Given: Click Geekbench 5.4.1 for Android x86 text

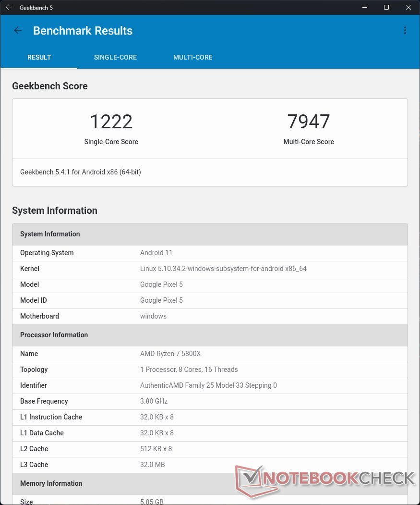Looking at the screenshot, I should pos(81,172).
